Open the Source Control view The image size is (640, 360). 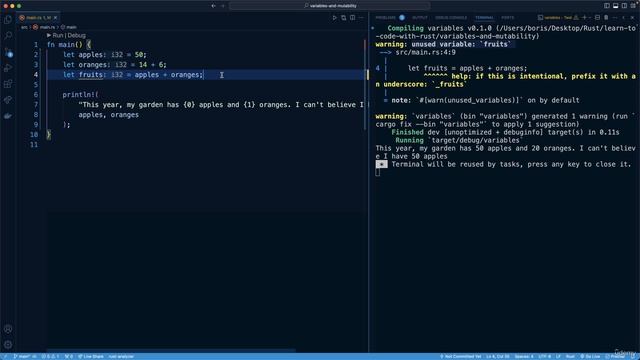[8, 52]
